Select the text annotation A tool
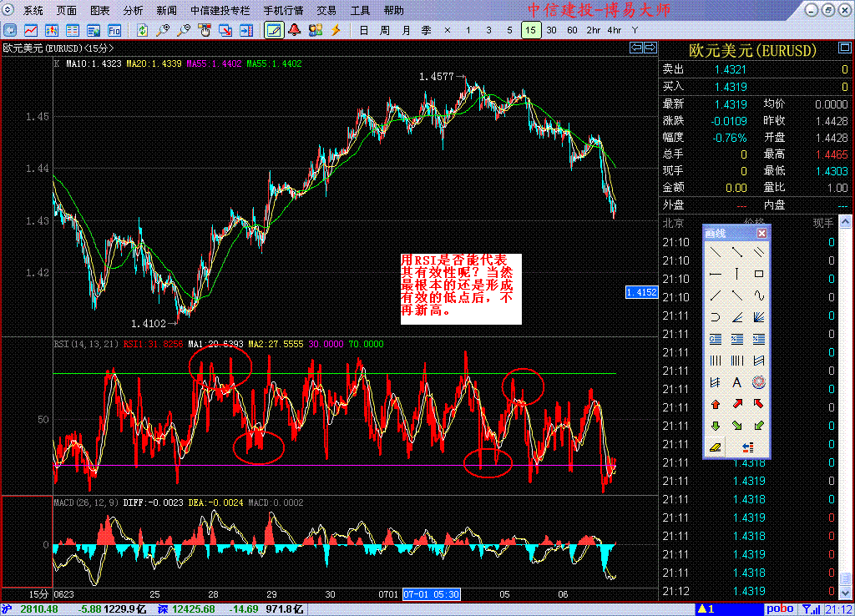 (x=736, y=382)
